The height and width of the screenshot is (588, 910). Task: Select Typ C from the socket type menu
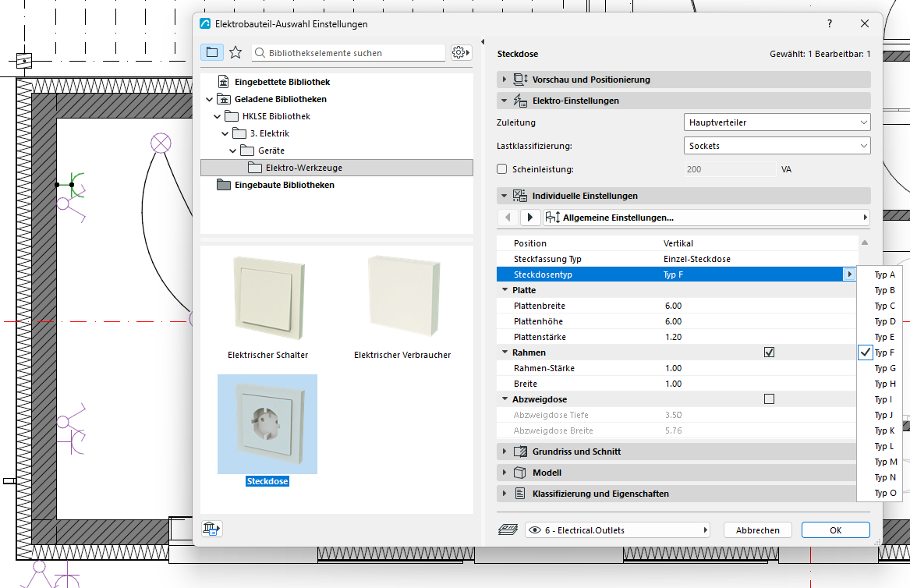pyautogui.click(x=878, y=306)
